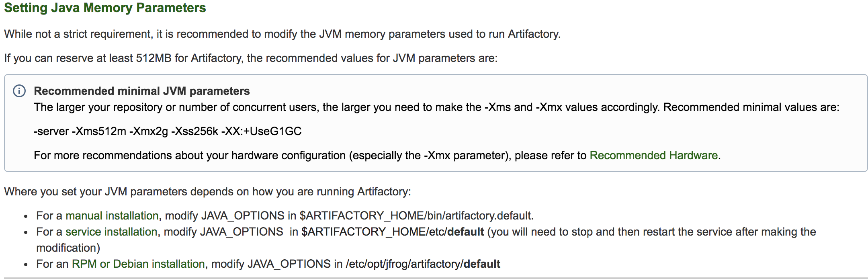Open the service installation link
The image size is (868, 279).
click(111, 232)
